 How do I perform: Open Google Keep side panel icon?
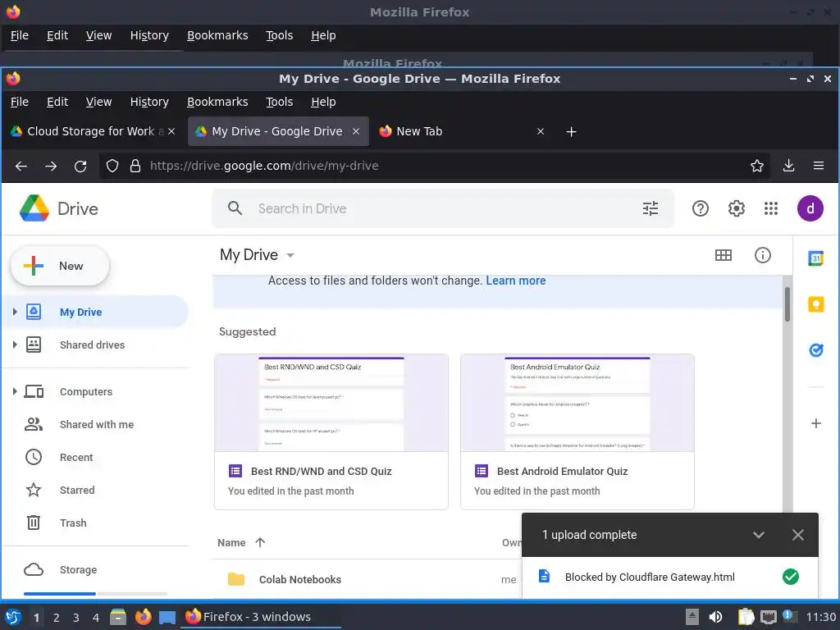[815, 304]
